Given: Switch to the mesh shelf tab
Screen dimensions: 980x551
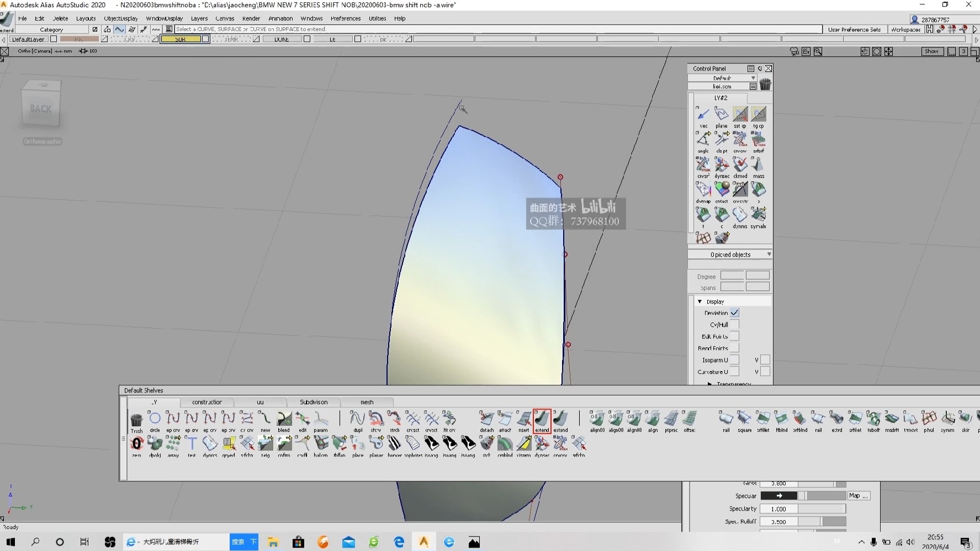Looking at the screenshot, I should [367, 402].
